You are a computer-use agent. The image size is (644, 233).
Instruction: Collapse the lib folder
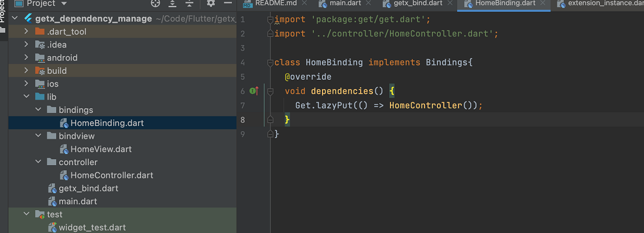27,97
